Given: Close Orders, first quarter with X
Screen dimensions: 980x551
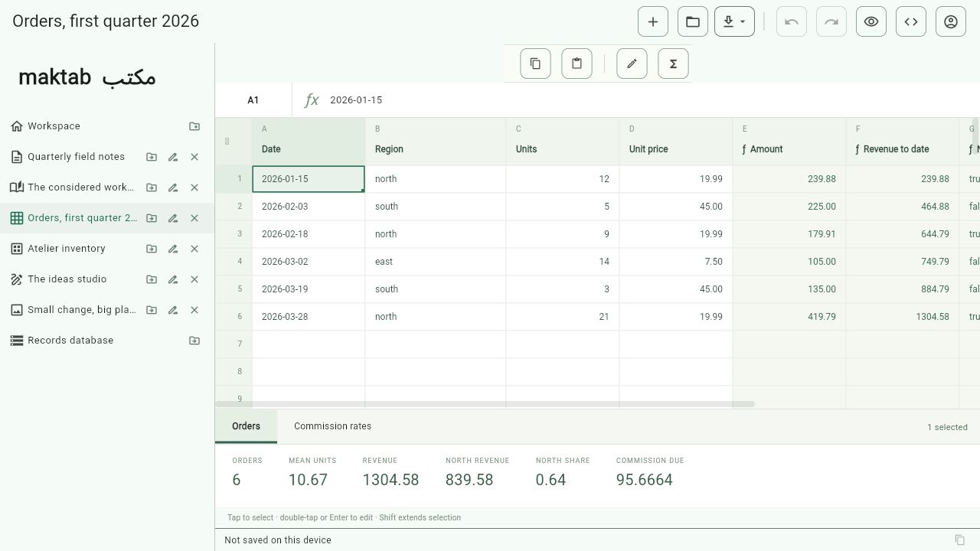Looking at the screenshot, I should [x=194, y=218].
